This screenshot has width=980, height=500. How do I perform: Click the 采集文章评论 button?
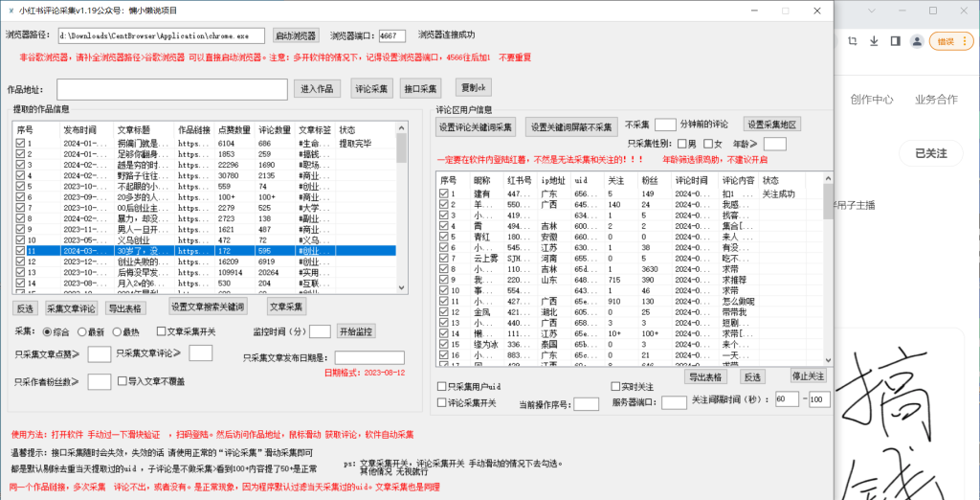[72, 307]
